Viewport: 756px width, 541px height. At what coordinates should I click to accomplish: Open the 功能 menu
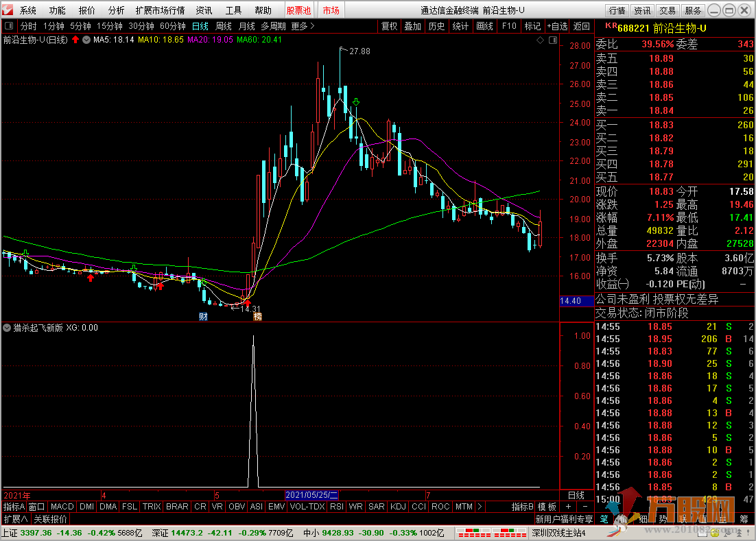pos(58,10)
